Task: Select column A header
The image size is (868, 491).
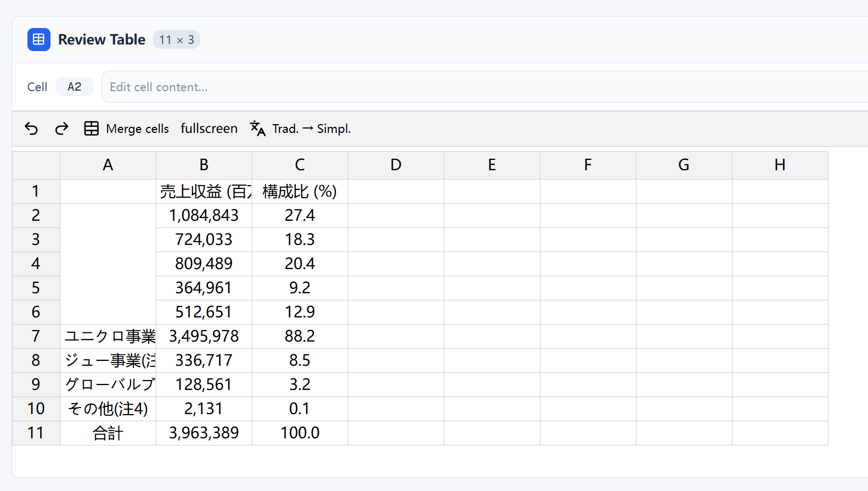Action: click(108, 165)
